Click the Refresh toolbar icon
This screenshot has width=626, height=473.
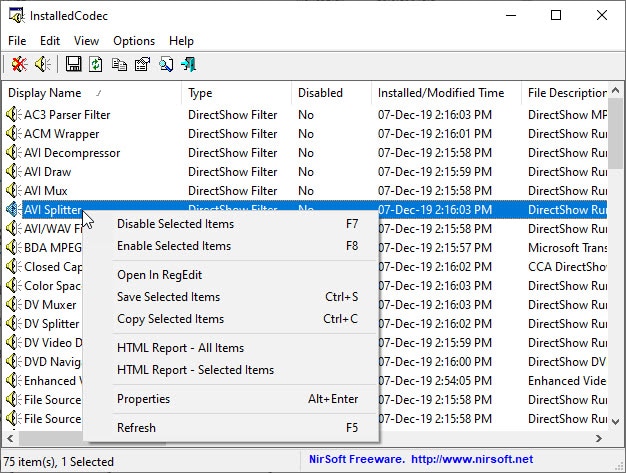[x=95, y=64]
